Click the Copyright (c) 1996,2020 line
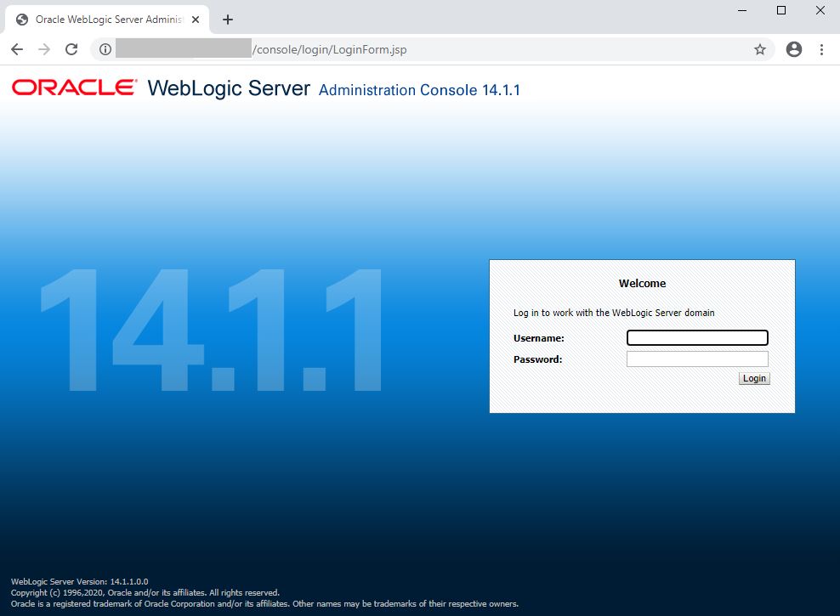The image size is (840, 616). pos(145,592)
